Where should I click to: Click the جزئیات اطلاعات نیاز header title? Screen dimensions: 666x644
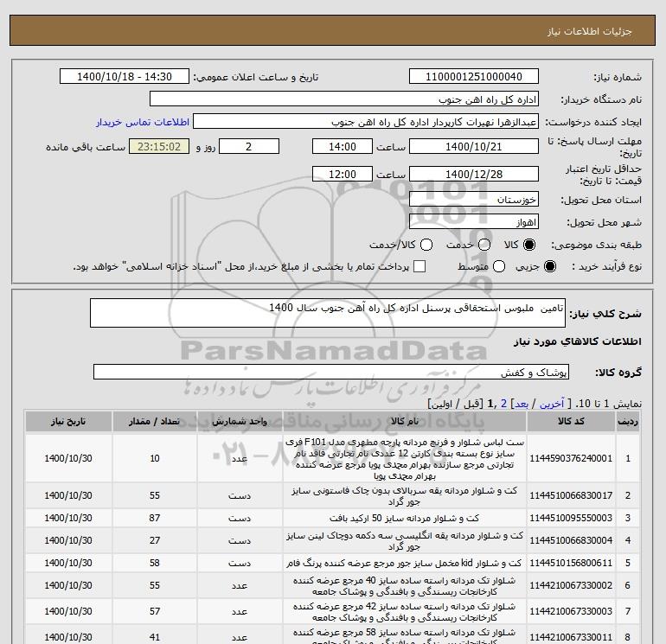pos(590,31)
